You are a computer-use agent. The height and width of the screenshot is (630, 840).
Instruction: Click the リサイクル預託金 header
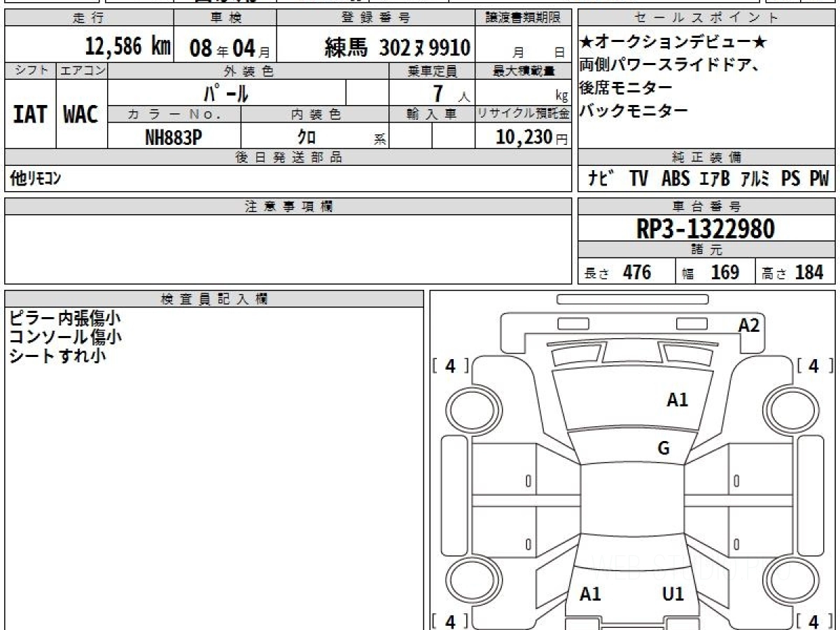click(523, 114)
